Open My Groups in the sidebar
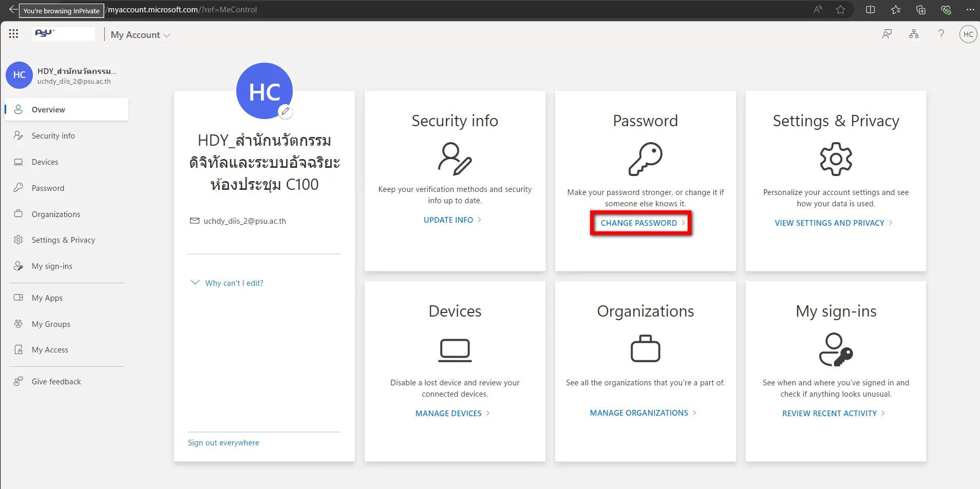 66,324
